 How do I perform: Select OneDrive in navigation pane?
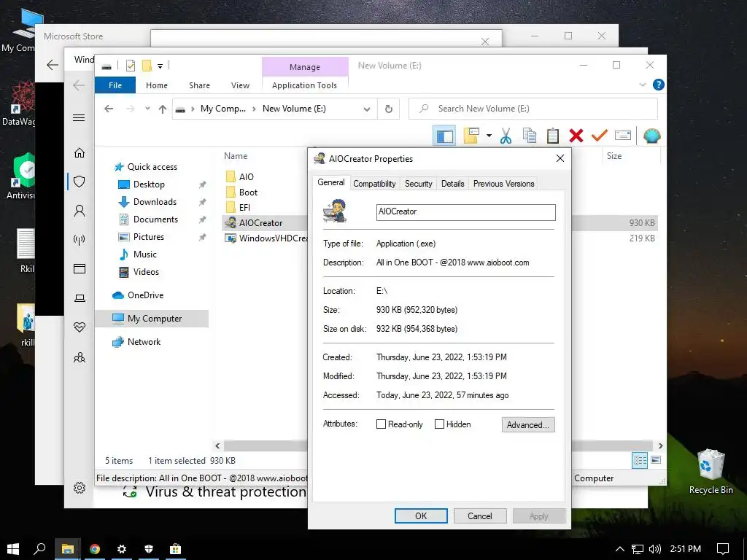point(145,295)
